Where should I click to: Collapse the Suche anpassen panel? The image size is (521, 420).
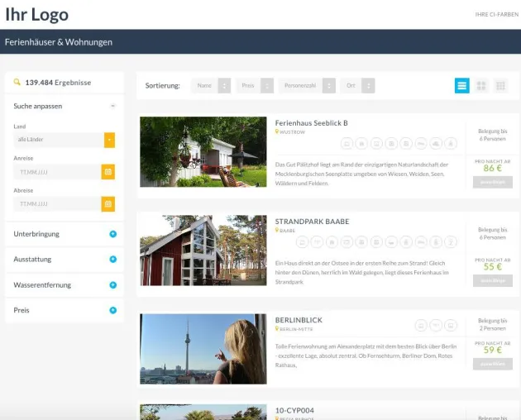[112, 106]
